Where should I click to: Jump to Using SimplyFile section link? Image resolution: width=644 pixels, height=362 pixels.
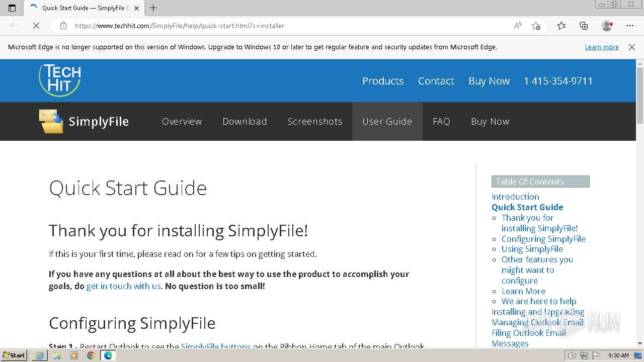pos(532,249)
